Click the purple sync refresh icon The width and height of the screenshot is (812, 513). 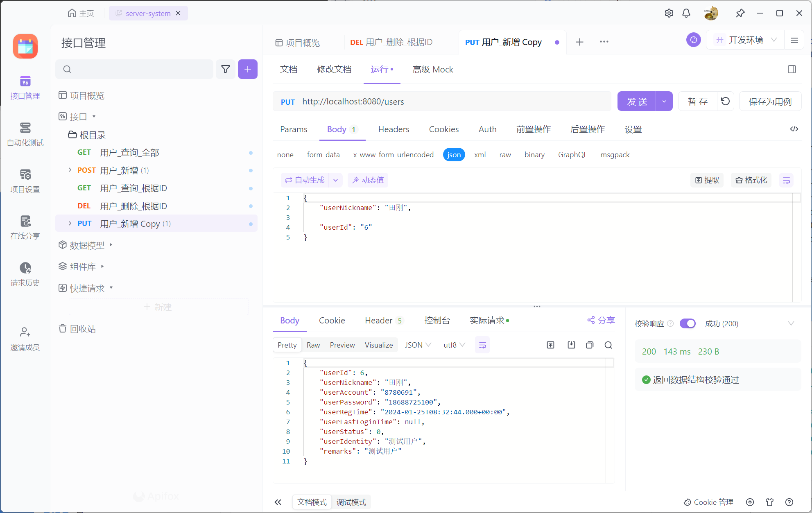click(x=693, y=40)
